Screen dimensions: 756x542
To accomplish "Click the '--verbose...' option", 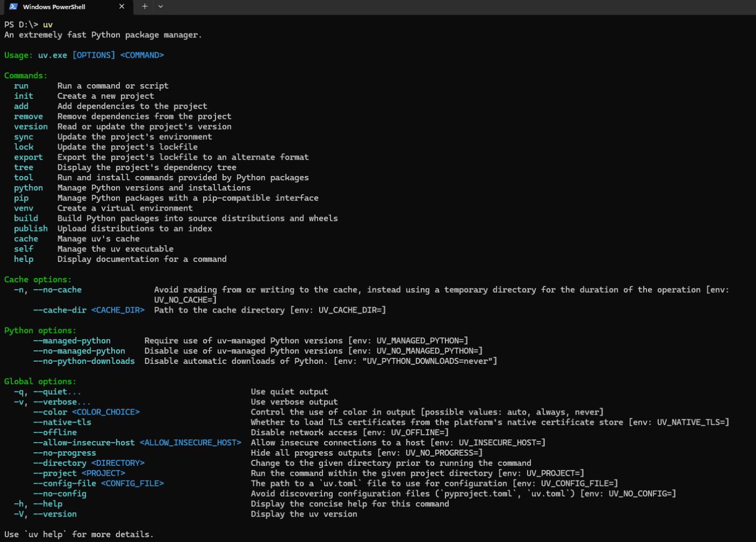I will click(x=62, y=402).
